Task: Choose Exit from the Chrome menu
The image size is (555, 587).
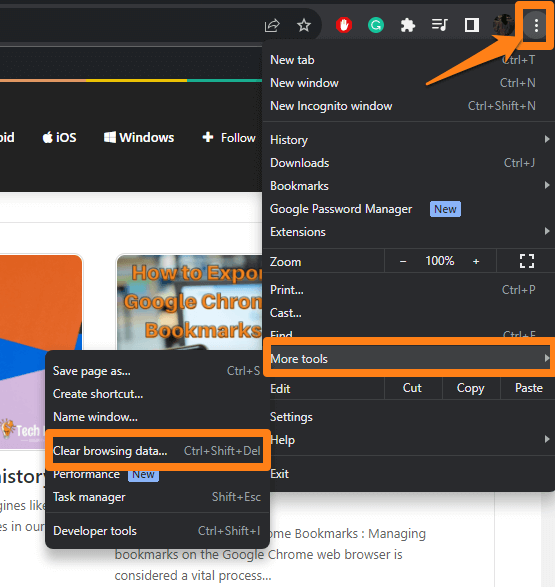Action: tap(412, 474)
